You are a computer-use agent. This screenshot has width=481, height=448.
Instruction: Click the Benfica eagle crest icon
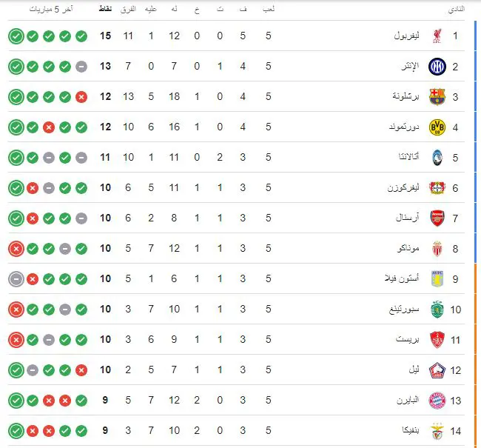pos(437,431)
